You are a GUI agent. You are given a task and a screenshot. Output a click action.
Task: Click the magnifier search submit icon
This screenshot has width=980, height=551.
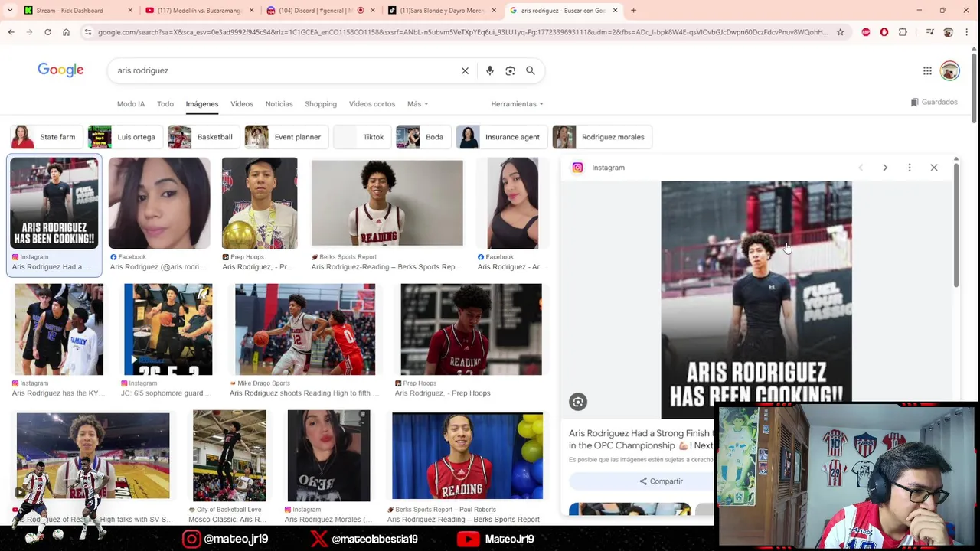(531, 70)
